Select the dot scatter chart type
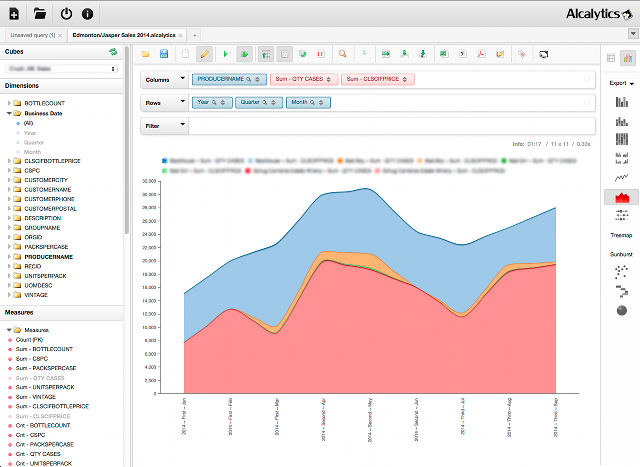 622,272
